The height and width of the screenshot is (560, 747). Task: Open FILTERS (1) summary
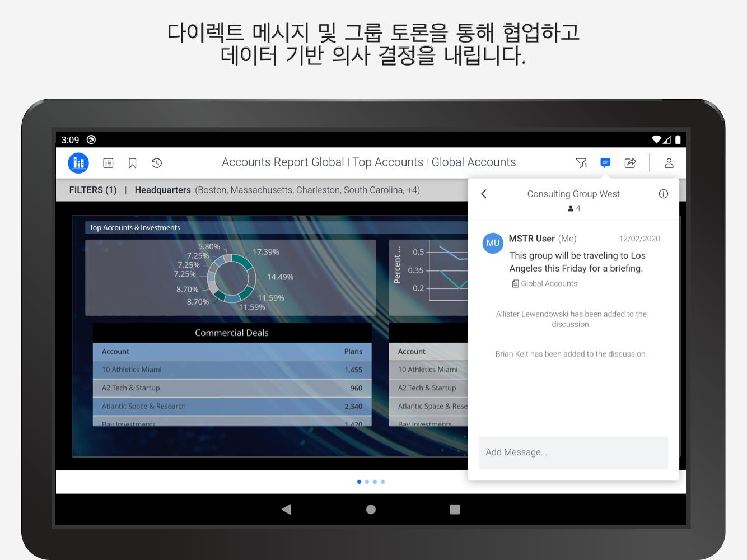(x=93, y=190)
